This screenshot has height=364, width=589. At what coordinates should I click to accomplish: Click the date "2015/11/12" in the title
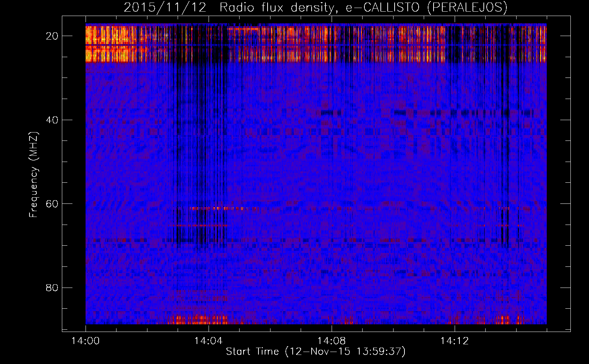click(x=165, y=7)
